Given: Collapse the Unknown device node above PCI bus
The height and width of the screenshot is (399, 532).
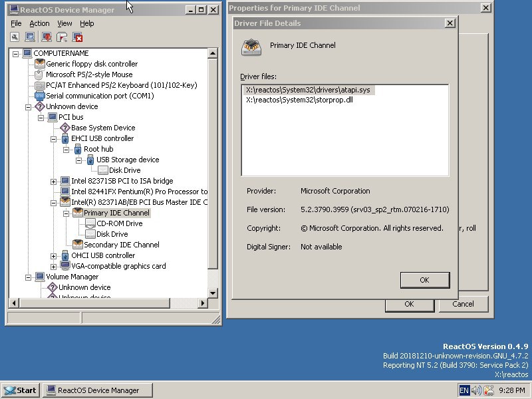Looking at the screenshot, I should pos(28,107).
